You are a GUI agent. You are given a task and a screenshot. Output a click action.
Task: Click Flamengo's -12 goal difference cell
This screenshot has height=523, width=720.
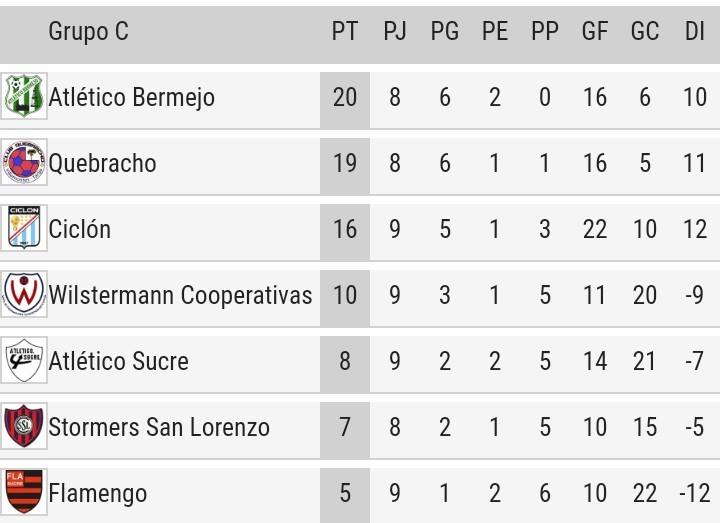[695, 493]
